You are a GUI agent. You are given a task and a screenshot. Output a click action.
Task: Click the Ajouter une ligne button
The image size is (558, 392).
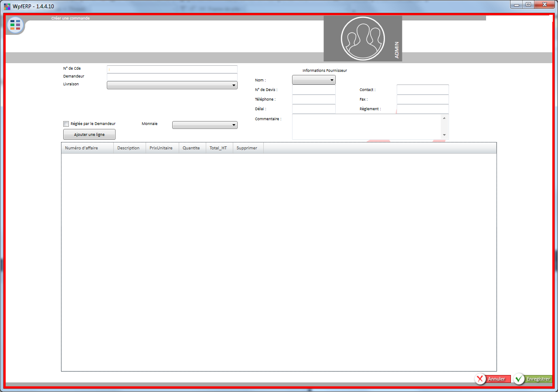(x=89, y=135)
